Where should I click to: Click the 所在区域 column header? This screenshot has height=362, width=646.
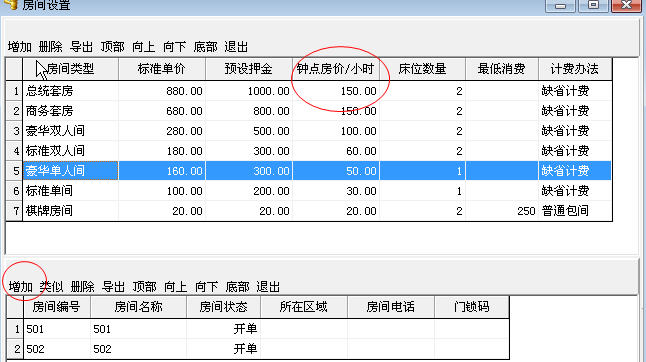tap(304, 307)
